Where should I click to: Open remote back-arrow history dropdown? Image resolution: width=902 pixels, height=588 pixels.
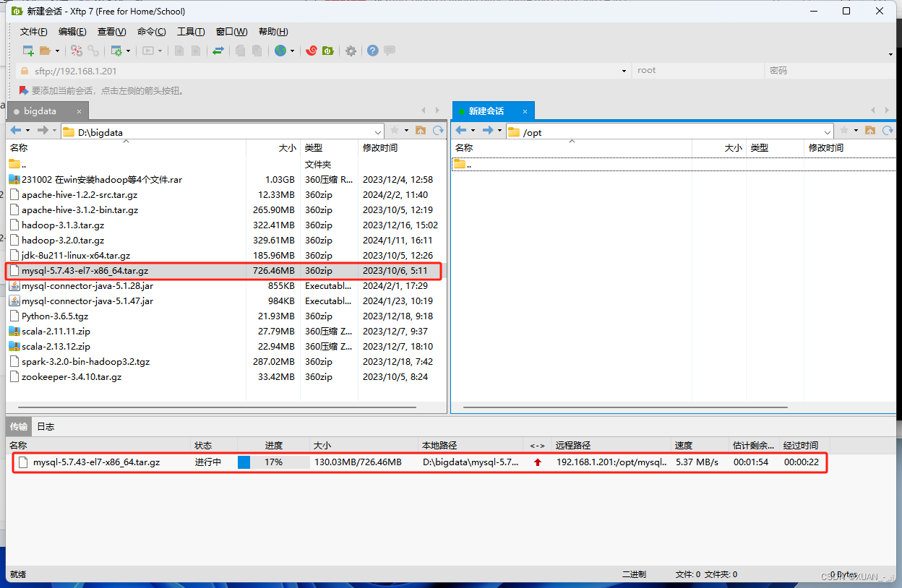click(473, 131)
